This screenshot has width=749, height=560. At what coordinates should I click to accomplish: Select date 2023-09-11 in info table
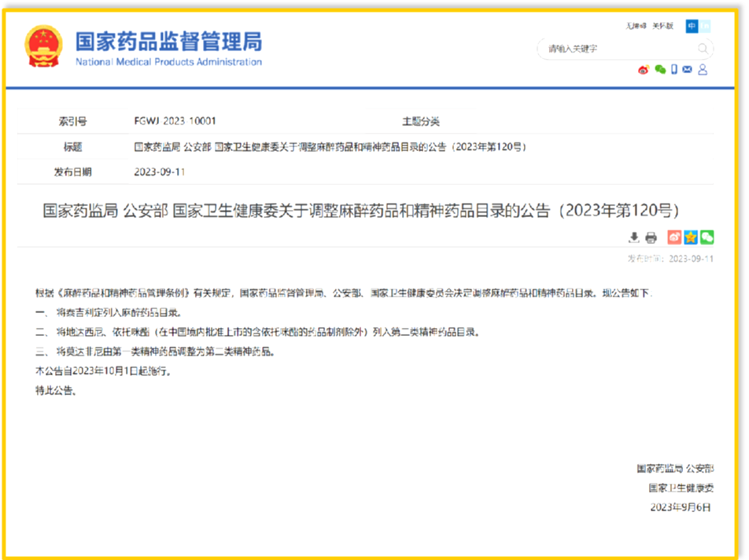159,172
